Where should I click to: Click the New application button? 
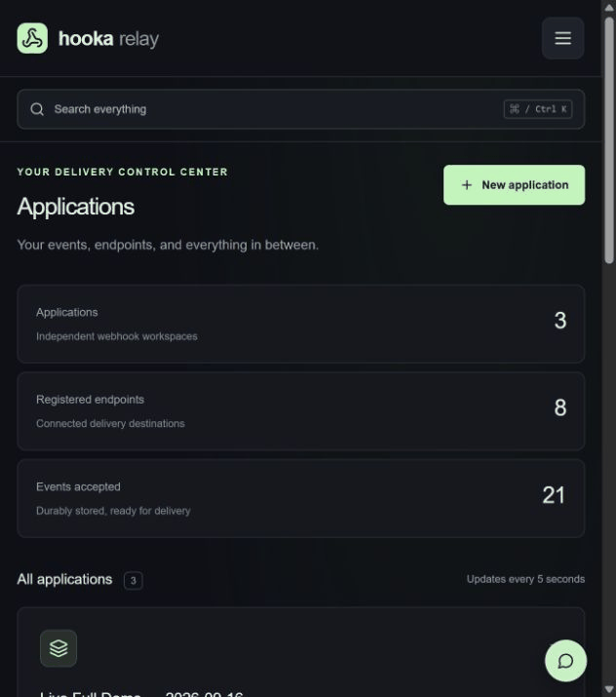514,185
